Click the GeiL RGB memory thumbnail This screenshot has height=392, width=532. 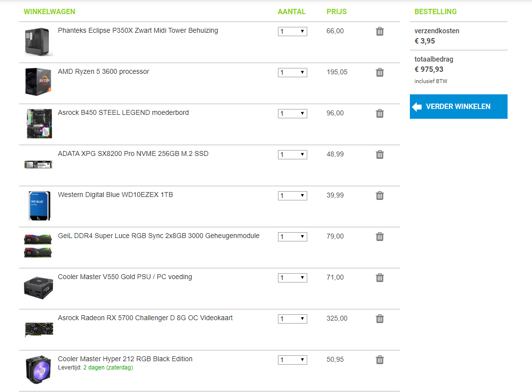coord(38,246)
